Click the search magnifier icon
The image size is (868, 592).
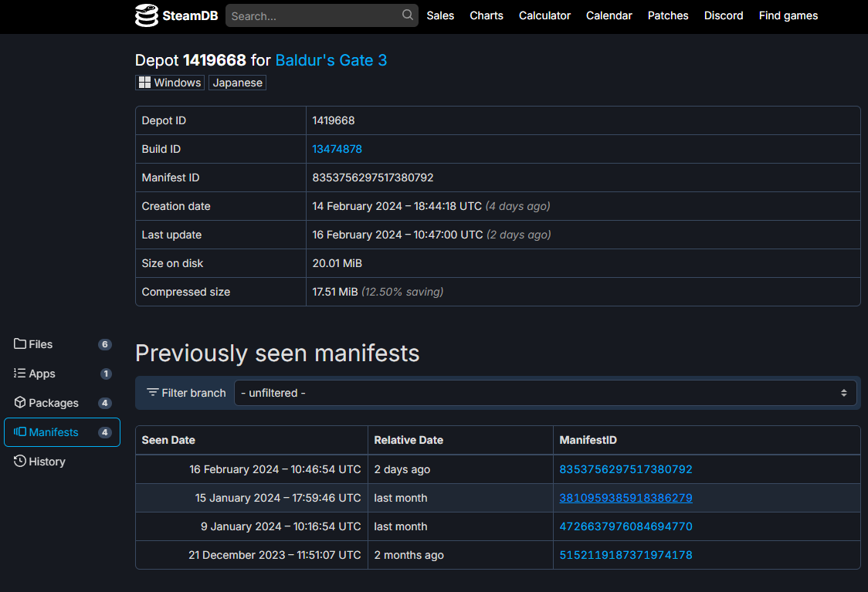tap(408, 15)
